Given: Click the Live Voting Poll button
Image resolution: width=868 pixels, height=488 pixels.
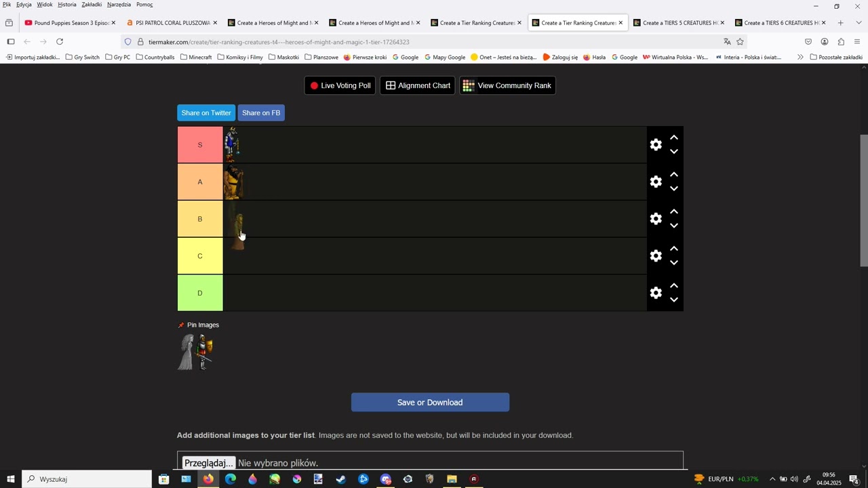Looking at the screenshot, I should coord(340,85).
